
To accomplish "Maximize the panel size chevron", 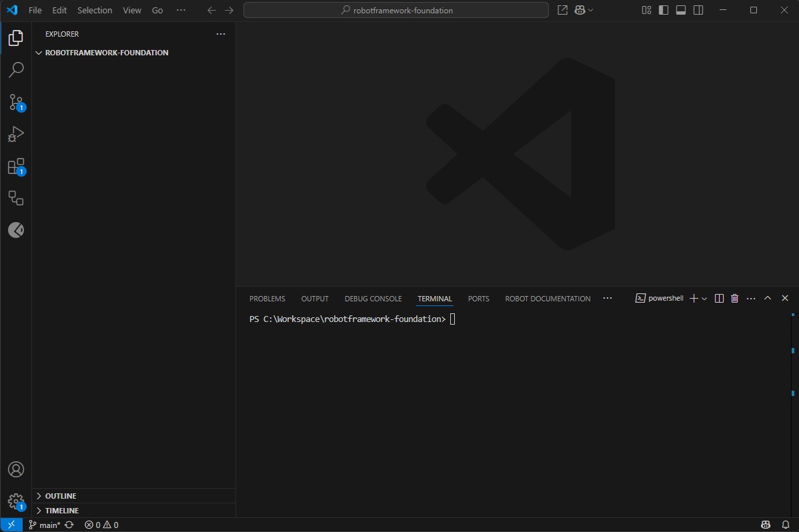I will point(768,298).
